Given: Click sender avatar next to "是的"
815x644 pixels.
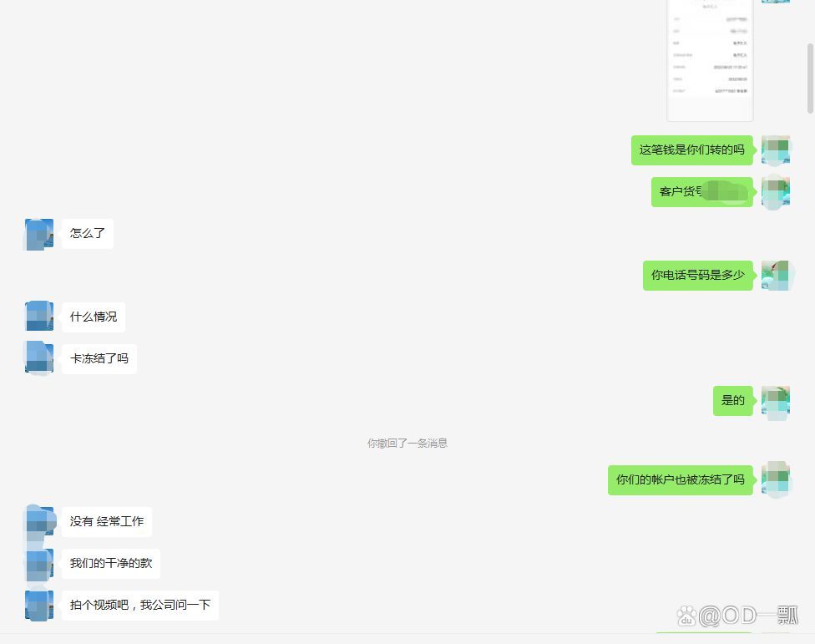Looking at the screenshot, I should coord(776,401).
